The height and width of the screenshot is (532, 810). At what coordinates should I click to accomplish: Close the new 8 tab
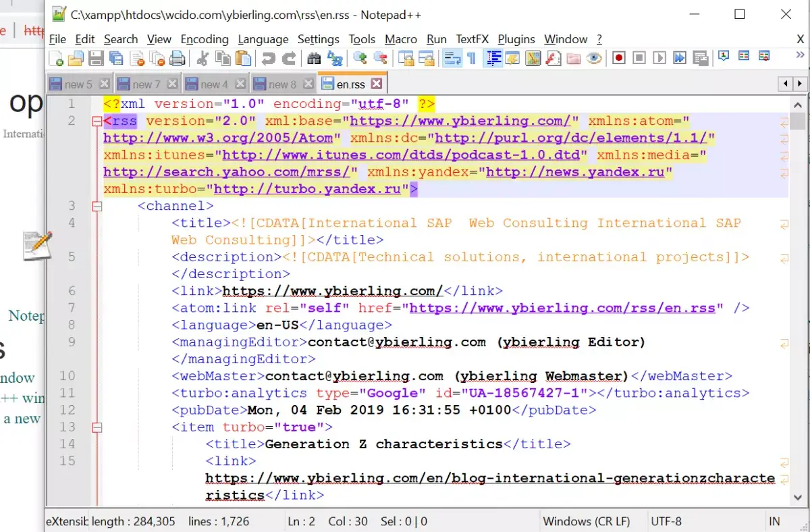coord(308,84)
